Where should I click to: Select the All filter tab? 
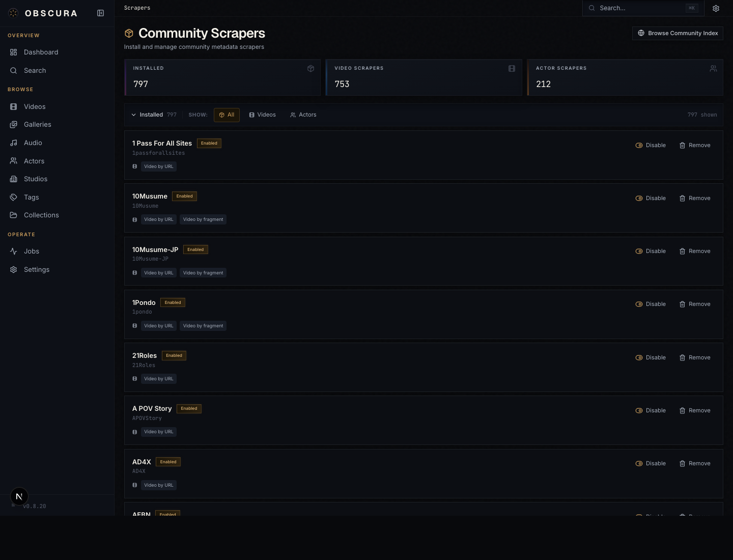point(227,115)
